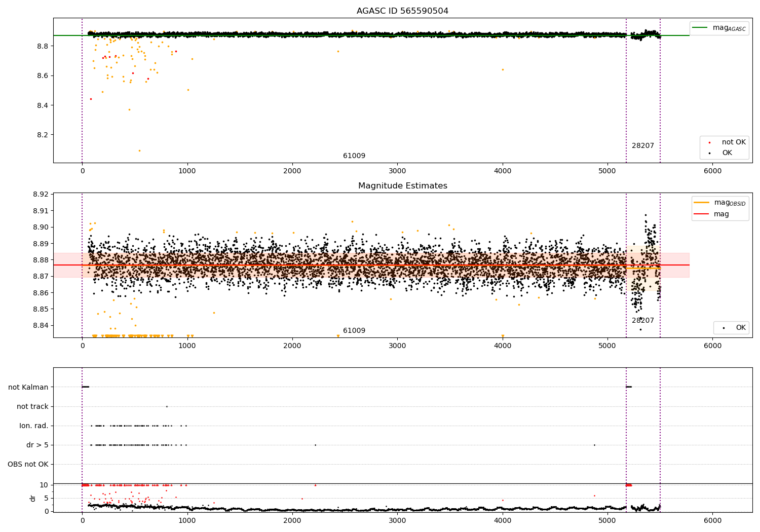Click the 'Ion. rad.' row label
This screenshot has height=532, width=760.
click(34, 426)
